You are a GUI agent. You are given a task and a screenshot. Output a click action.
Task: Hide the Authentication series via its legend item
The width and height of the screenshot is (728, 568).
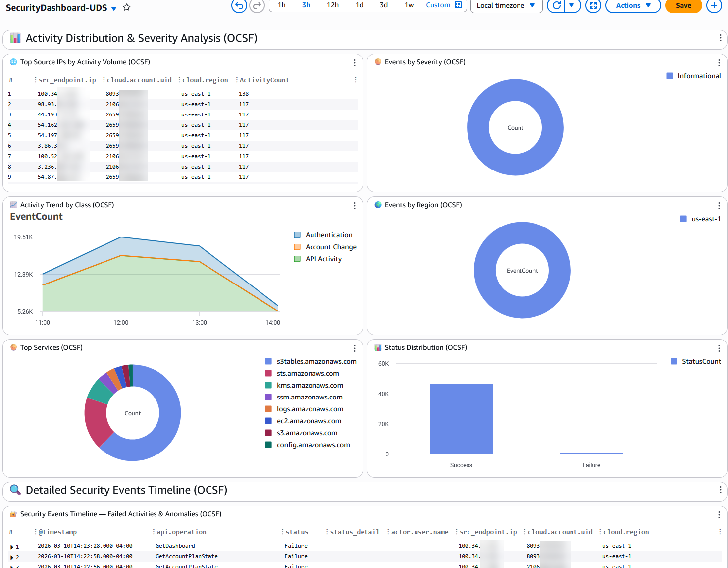[x=324, y=234]
